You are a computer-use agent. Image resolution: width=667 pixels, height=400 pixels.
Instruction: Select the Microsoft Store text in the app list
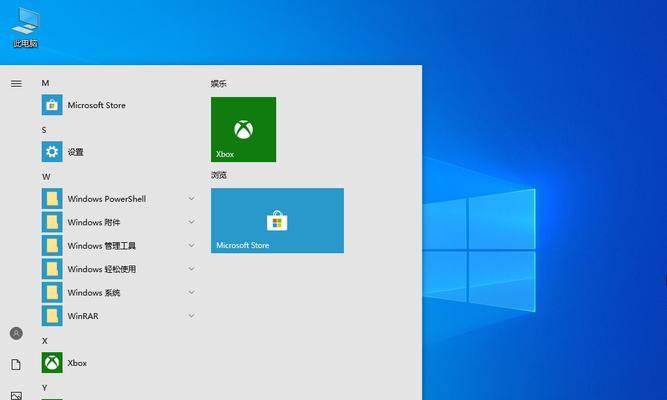[x=97, y=105]
